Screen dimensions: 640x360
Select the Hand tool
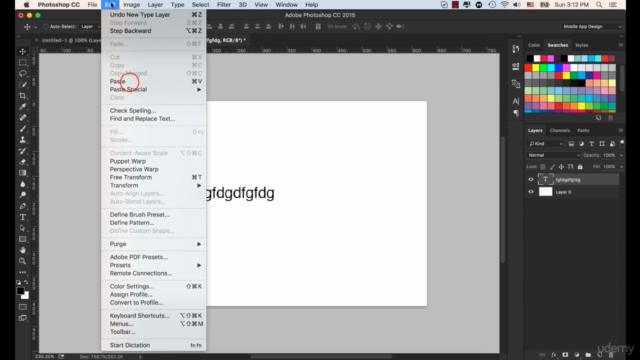(x=22, y=250)
